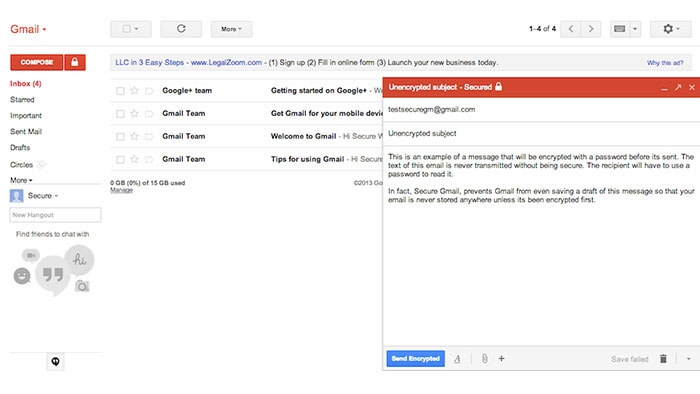Open the Important folder
The width and height of the screenshot is (700, 394).
tap(26, 116)
